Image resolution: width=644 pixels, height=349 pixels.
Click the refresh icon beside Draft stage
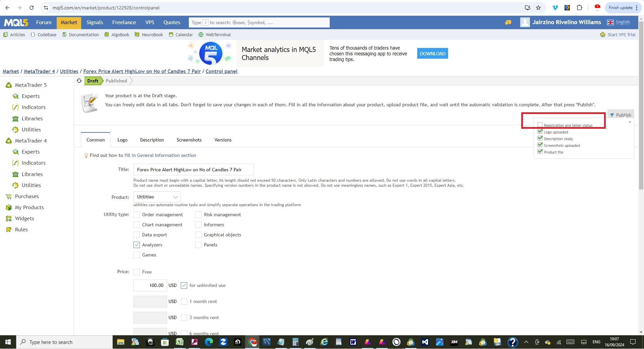click(x=79, y=81)
